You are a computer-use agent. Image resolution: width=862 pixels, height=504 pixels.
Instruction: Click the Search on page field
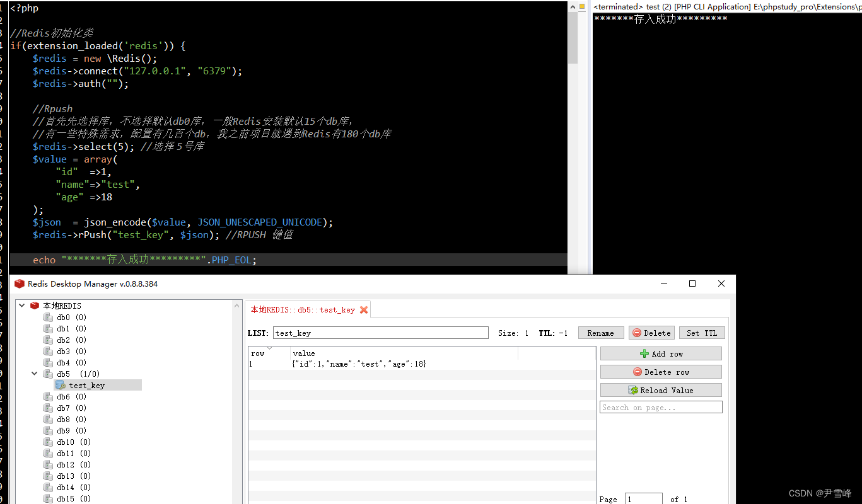[661, 408]
